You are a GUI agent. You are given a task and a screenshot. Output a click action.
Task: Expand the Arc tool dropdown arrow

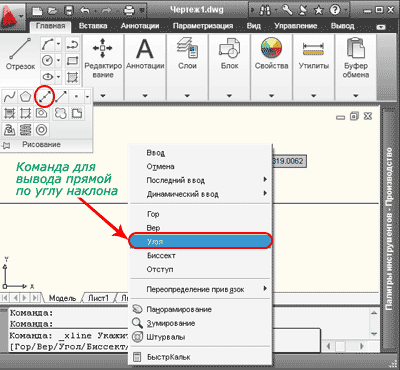pos(58,44)
